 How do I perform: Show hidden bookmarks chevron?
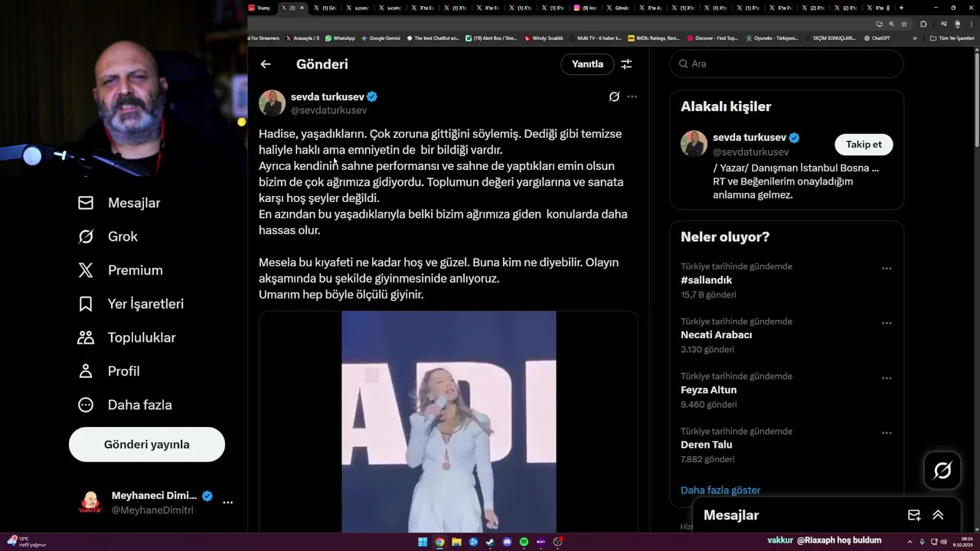pyautogui.click(x=914, y=38)
